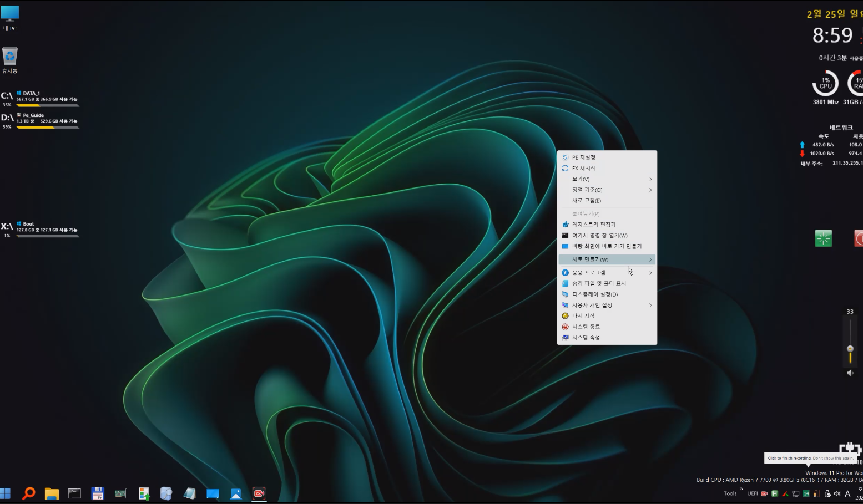The height and width of the screenshot is (504, 863).
Task: Open the command prompt taskbar icon
Action: 74,493
